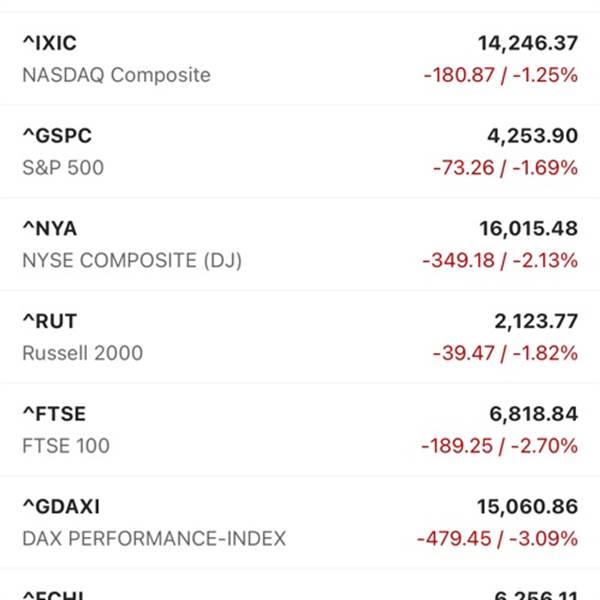
Task: Open the ^GSPC ticker symbol
Action: click(56, 136)
